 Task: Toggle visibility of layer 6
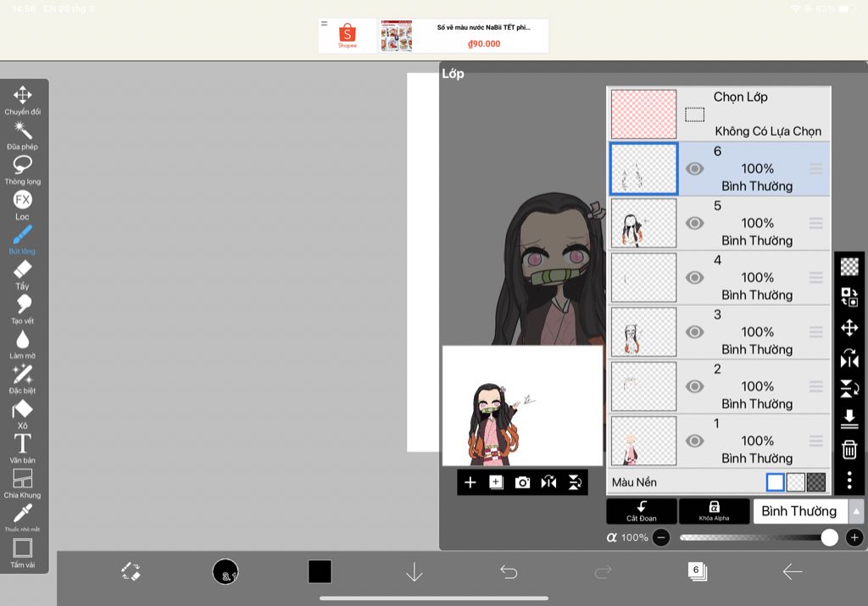pos(695,169)
